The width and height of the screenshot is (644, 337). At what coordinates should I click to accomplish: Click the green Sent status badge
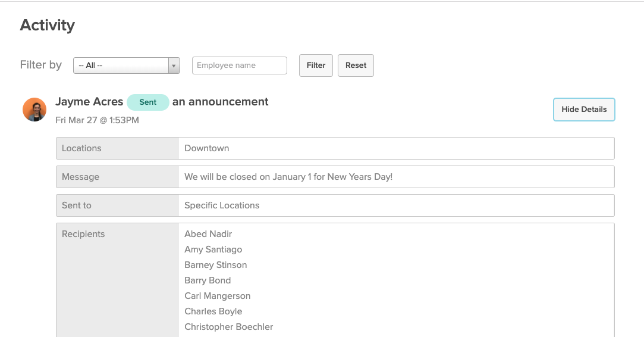[x=148, y=102]
